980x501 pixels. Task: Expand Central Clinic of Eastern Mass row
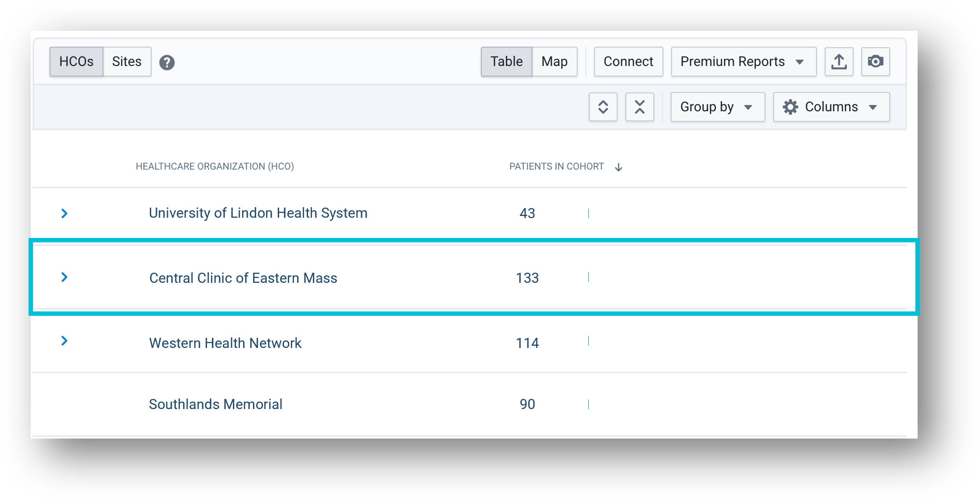[x=64, y=277]
